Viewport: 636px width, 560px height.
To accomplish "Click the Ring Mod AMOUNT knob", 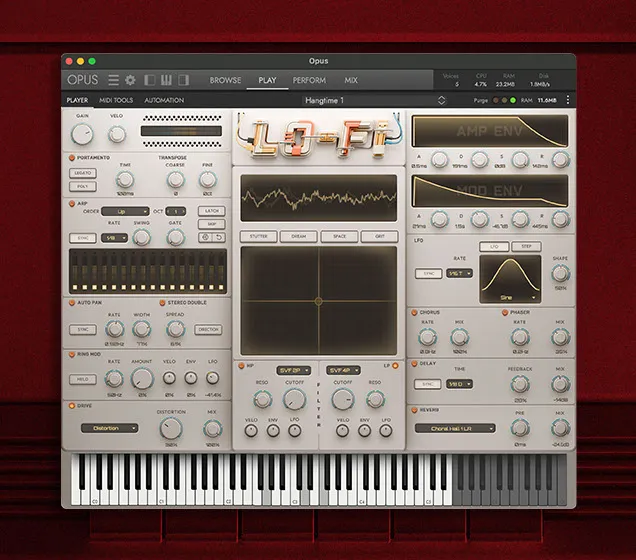I will tap(142, 378).
